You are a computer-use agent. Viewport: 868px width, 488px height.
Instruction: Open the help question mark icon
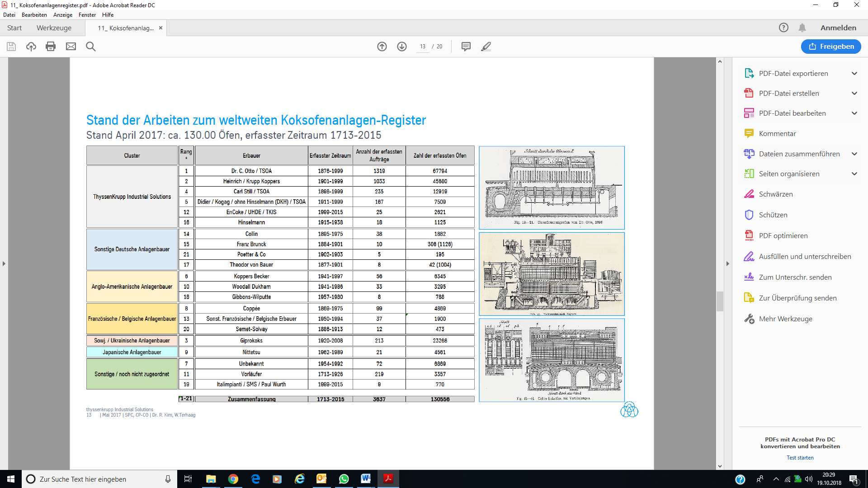point(783,28)
